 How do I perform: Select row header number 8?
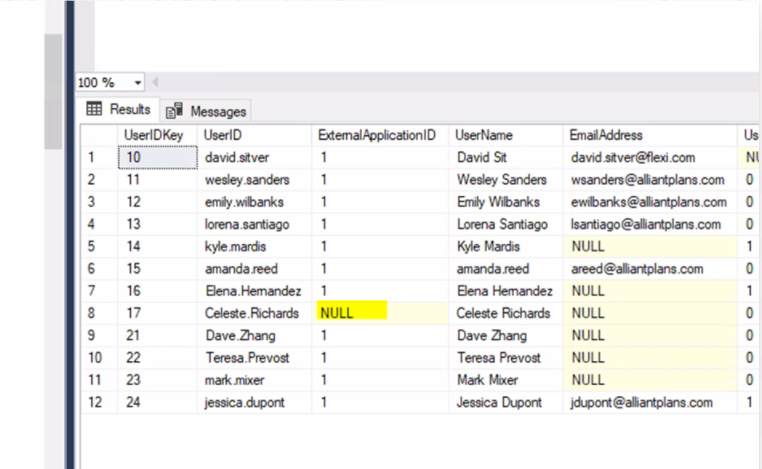[x=99, y=313]
